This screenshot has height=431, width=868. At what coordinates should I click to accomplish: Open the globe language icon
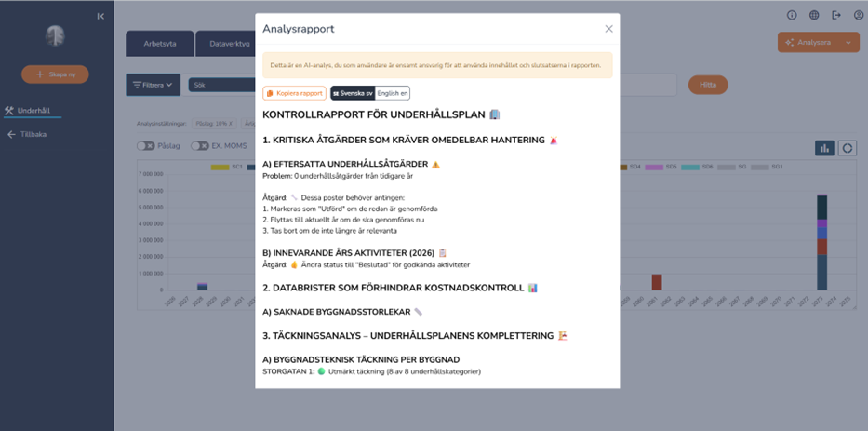coord(814,16)
